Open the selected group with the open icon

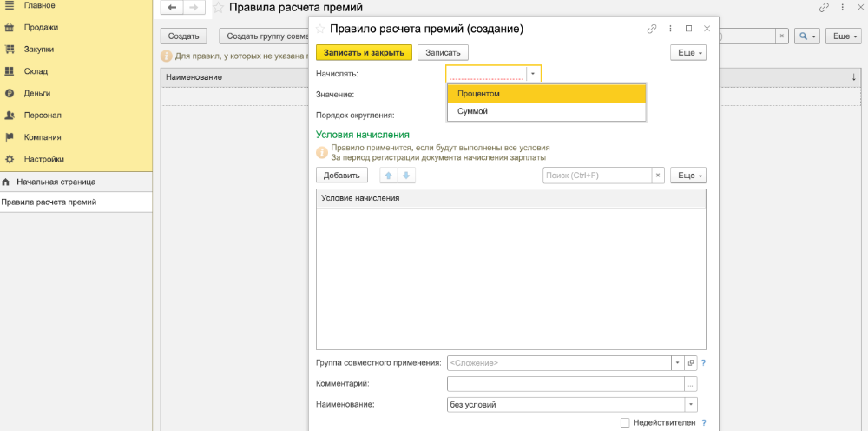click(691, 363)
